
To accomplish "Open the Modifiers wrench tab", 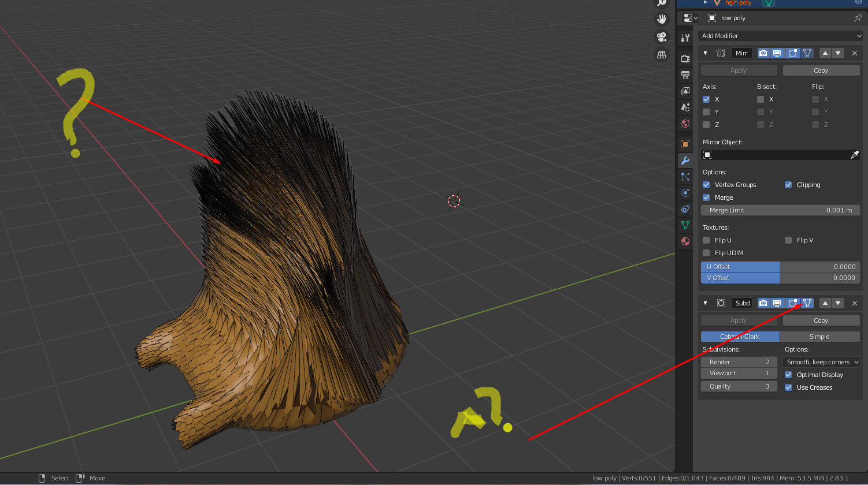I will pos(685,161).
